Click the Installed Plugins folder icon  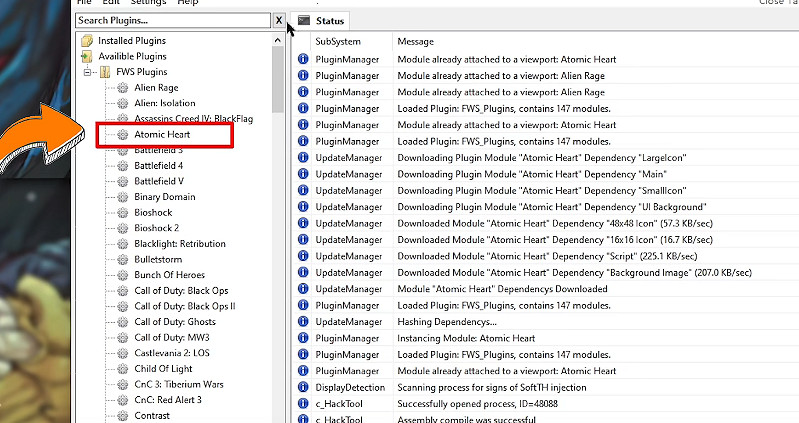[87, 41]
